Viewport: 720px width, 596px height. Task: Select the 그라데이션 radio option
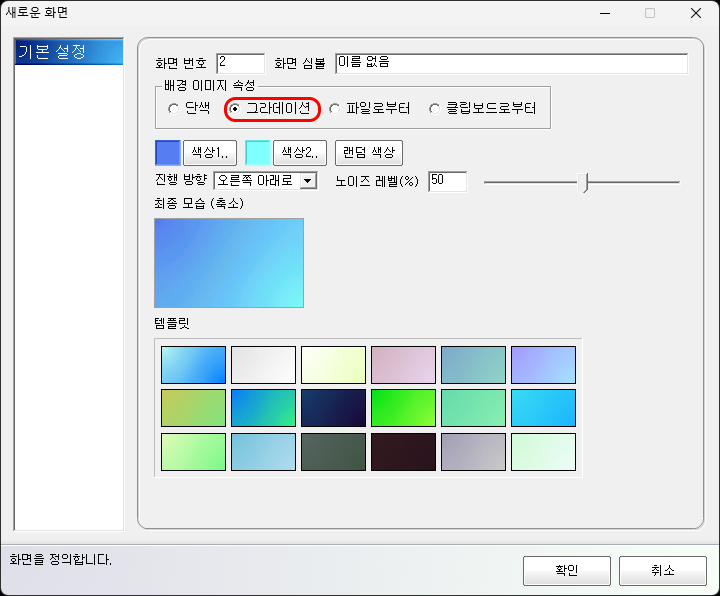(x=234, y=109)
